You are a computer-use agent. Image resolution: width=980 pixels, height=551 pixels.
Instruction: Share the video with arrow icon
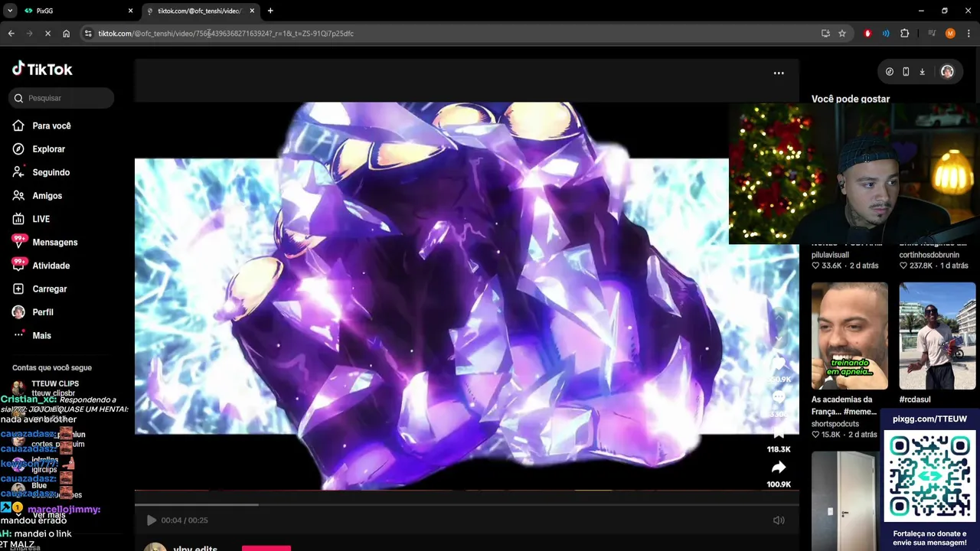click(x=779, y=468)
